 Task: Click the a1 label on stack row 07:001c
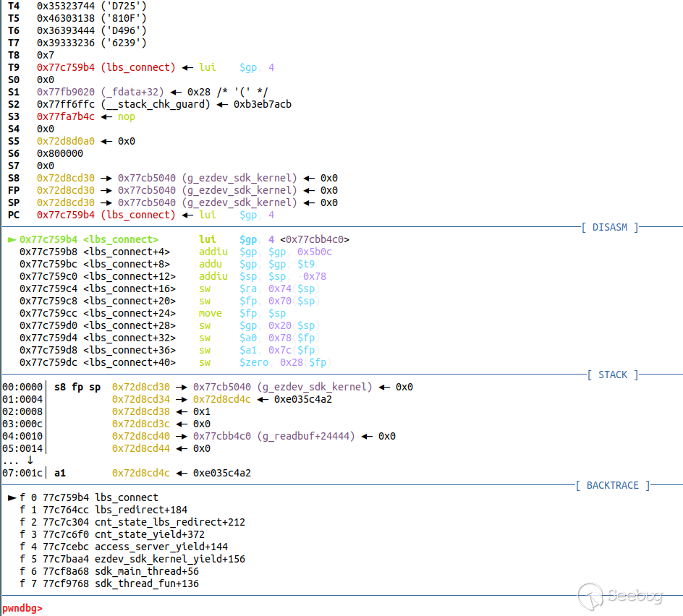pyautogui.click(x=60, y=473)
